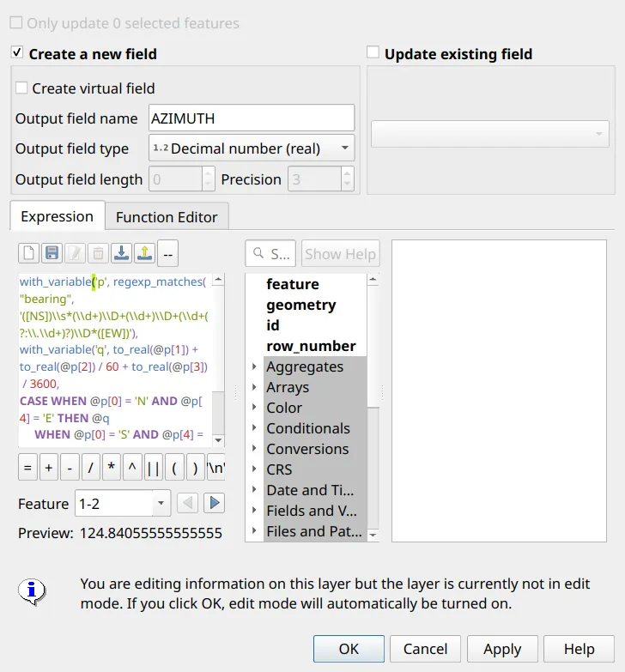Select 'feature' in the function list
625x672 pixels.
pos(293,284)
